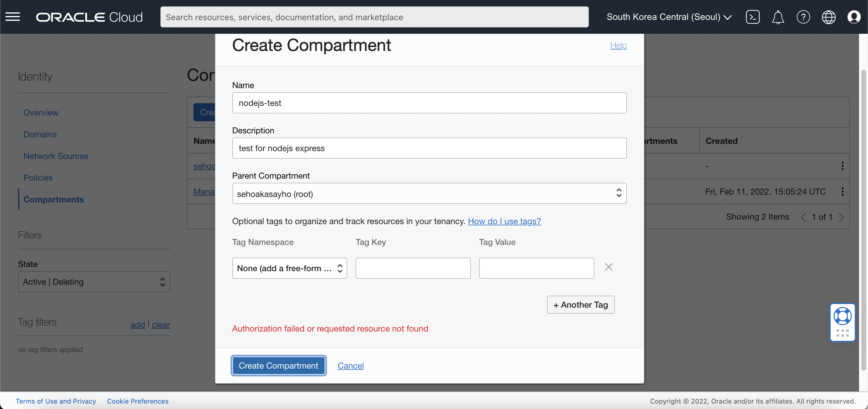Open the floating support widget

(842, 322)
